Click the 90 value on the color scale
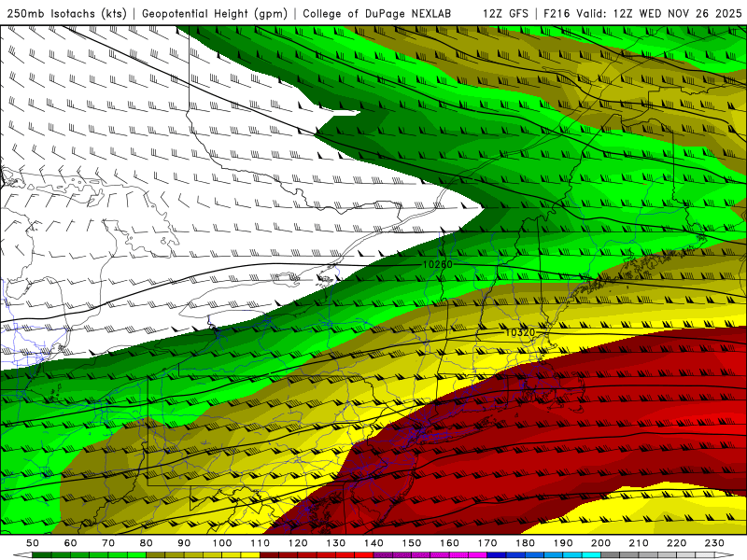 tap(184, 543)
